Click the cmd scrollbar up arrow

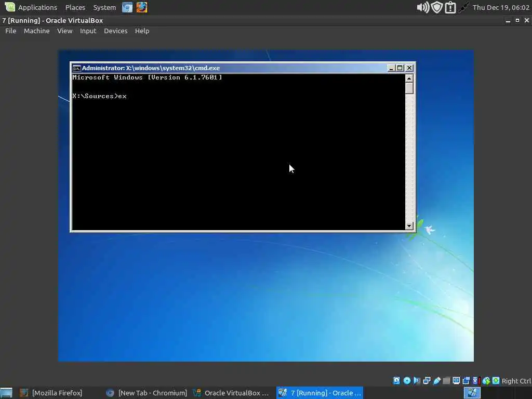pos(409,78)
